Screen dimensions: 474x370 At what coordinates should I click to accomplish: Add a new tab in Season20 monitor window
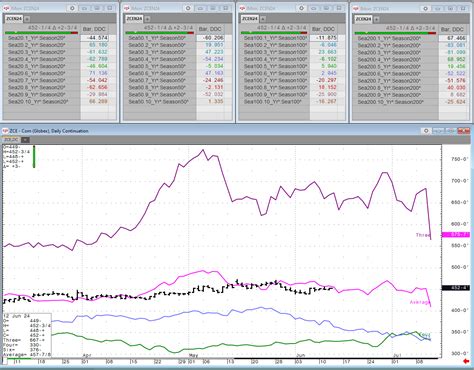click(x=27, y=19)
